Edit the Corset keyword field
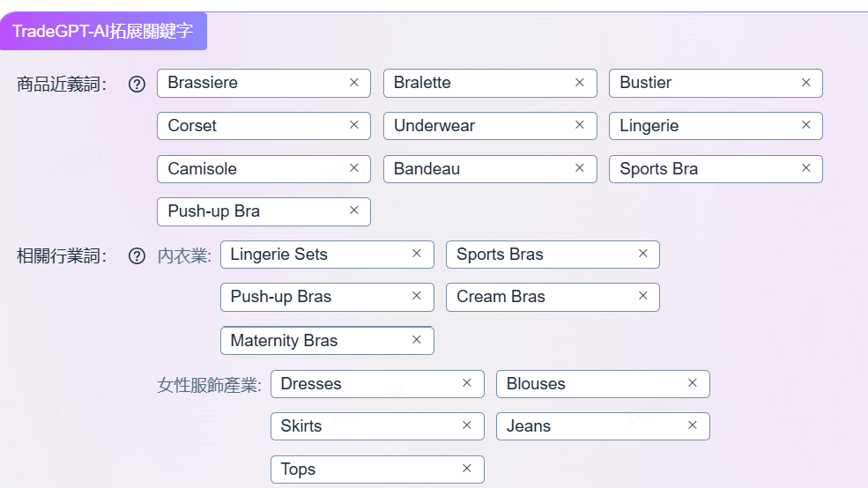The image size is (868, 488). coord(263,126)
